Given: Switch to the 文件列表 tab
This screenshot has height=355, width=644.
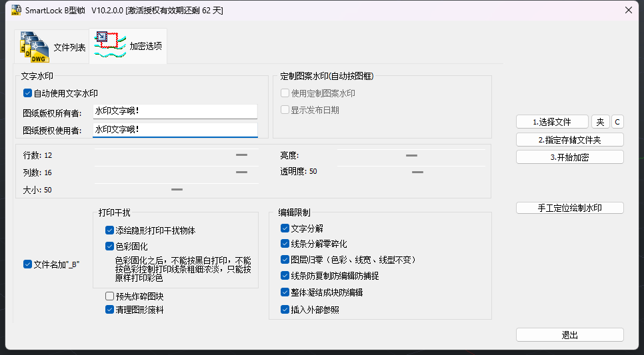Looking at the screenshot, I should pyautogui.click(x=52, y=47).
